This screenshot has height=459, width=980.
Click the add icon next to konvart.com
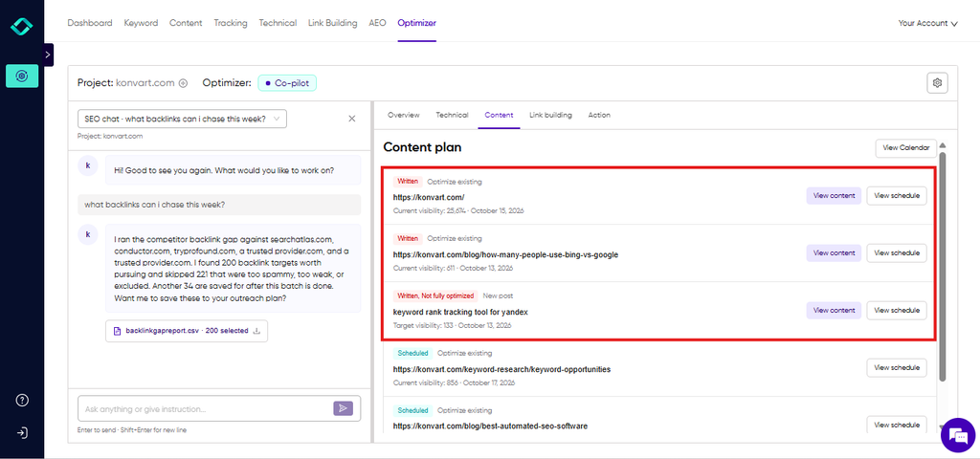pyautogui.click(x=183, y=83)
